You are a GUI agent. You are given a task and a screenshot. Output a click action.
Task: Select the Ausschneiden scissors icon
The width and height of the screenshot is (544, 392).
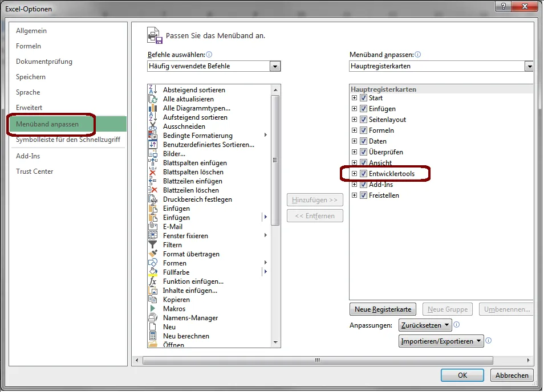(x=152, y=126)
